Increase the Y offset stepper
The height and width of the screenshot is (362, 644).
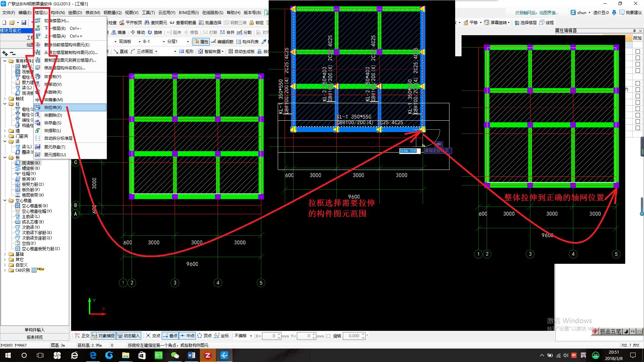(314, 334)
